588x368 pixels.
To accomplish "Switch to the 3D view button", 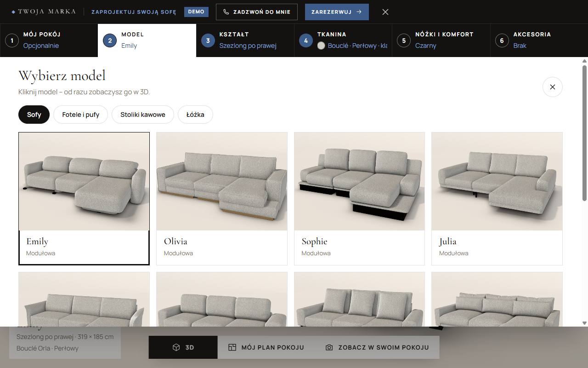I will click(x=183, y=347).
